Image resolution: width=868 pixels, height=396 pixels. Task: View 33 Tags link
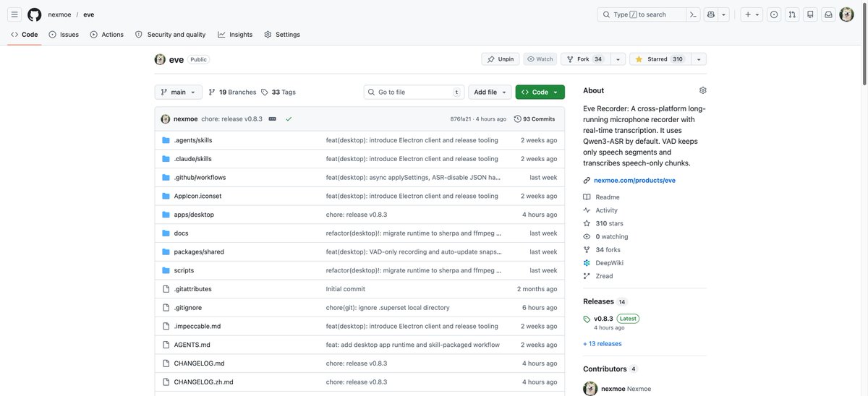278,92
